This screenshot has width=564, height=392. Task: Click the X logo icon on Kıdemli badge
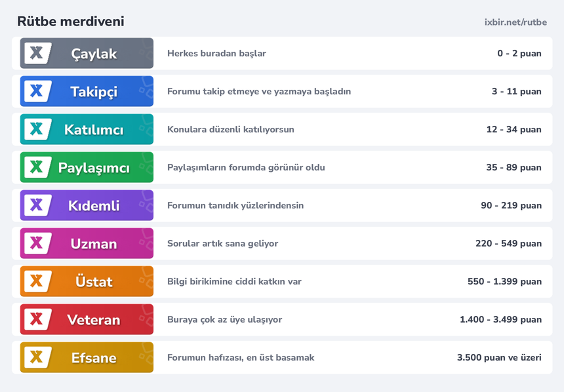click(38, 205)
